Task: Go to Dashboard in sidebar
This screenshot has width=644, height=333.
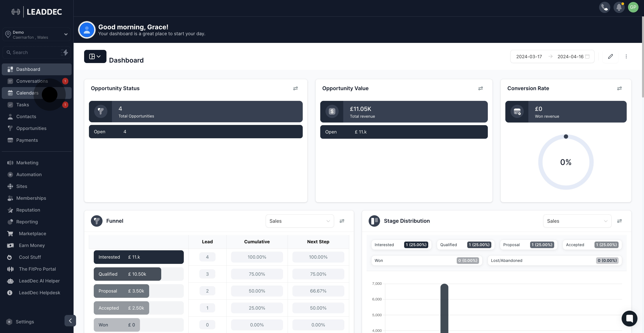Action: click(37, 69)
